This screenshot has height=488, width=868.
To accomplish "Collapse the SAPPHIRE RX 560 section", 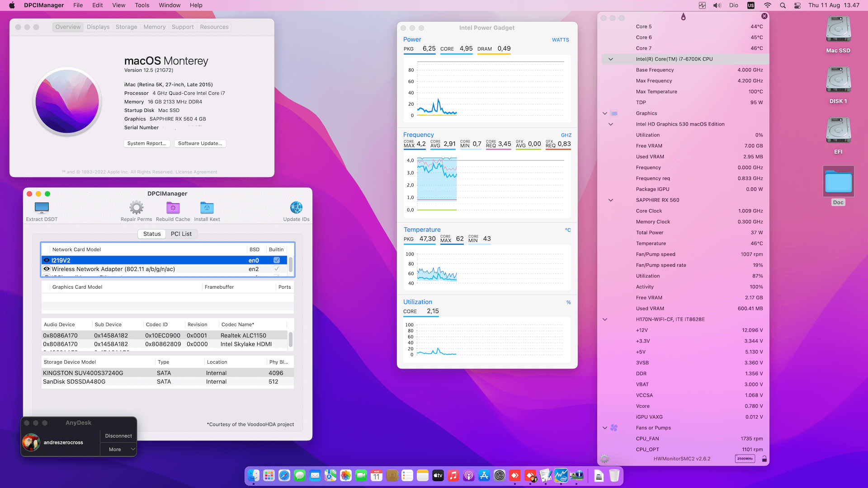I will (611, 200).
